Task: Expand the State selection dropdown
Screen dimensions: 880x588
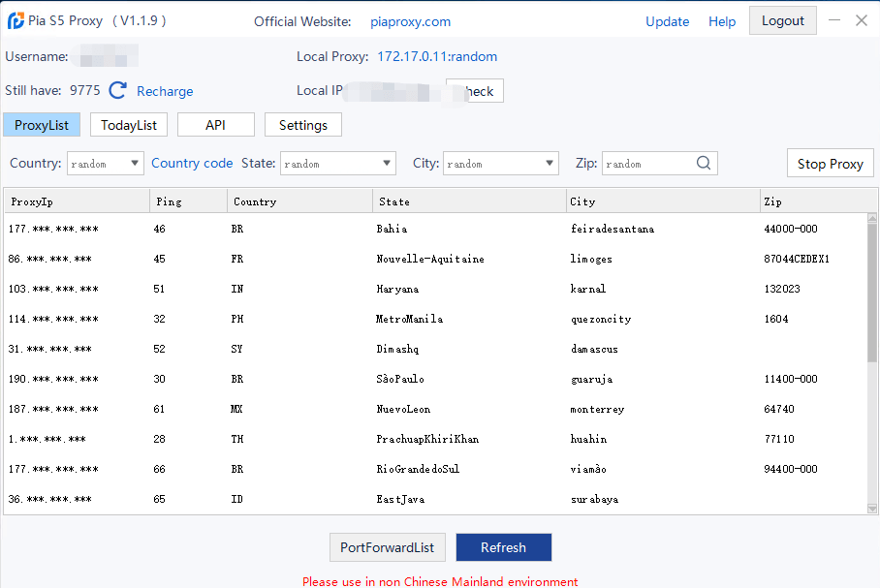Action: (x=336, y=163)
